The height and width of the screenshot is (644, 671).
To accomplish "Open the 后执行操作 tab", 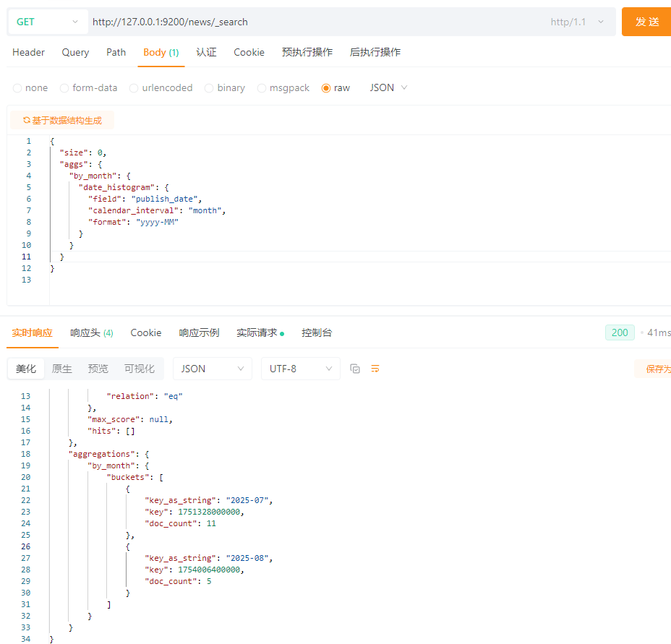I will (375, 52).
